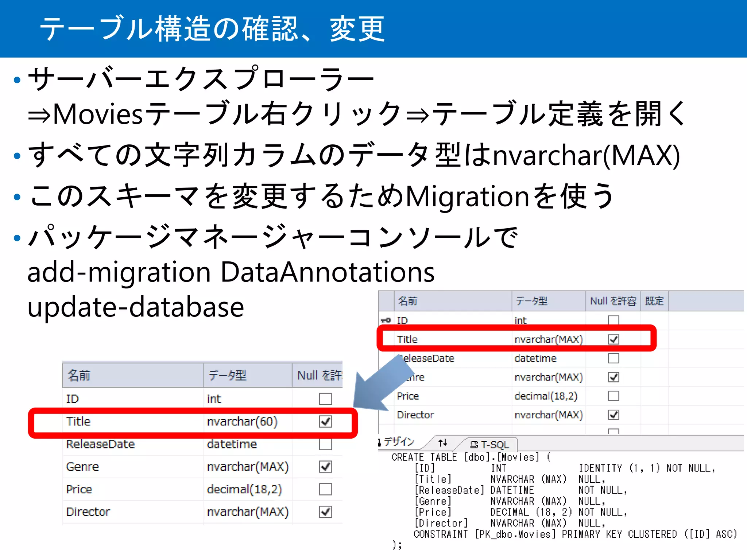Click the [ID] INT IDENTITY SQL line

tap(565, 468)
